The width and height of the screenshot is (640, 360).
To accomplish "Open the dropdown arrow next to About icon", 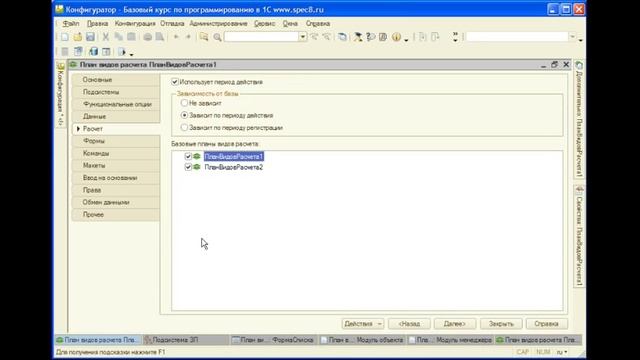I will tap(406, 39).
